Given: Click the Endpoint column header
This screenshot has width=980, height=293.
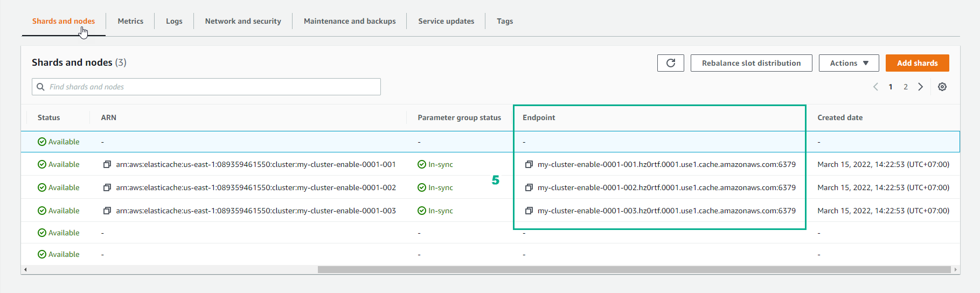Looking at the screenshot, I should tap(539, 117).
